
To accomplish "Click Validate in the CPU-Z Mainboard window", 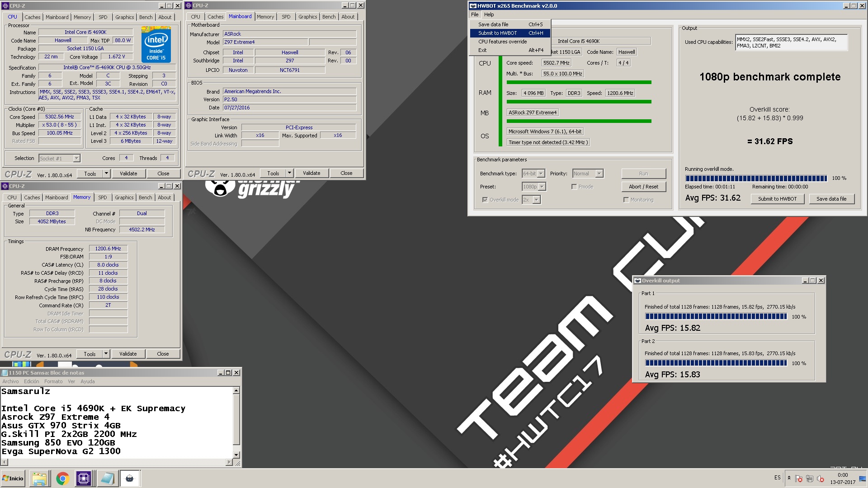I will 311,173.
